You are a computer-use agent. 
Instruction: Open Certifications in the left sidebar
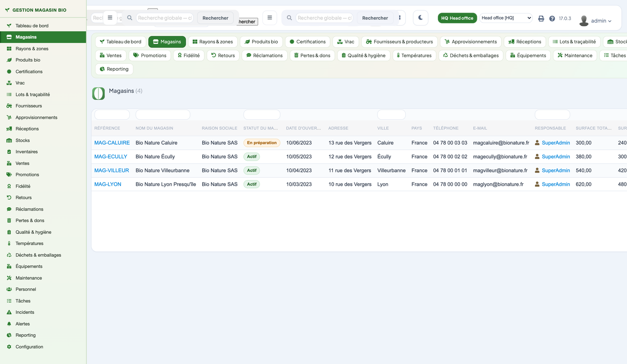[43, 71]
